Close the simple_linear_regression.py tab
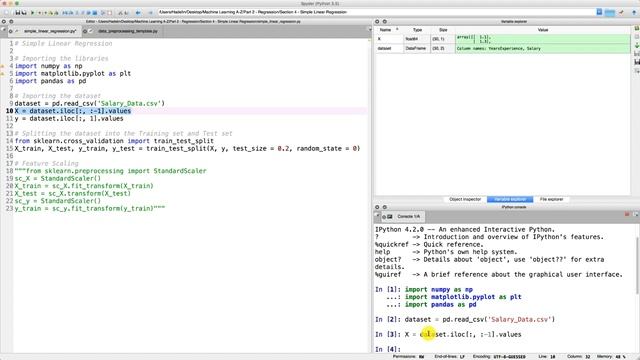The height and width of the screenshot is (360, 640). pyautogui.click(x=11, y=31)
